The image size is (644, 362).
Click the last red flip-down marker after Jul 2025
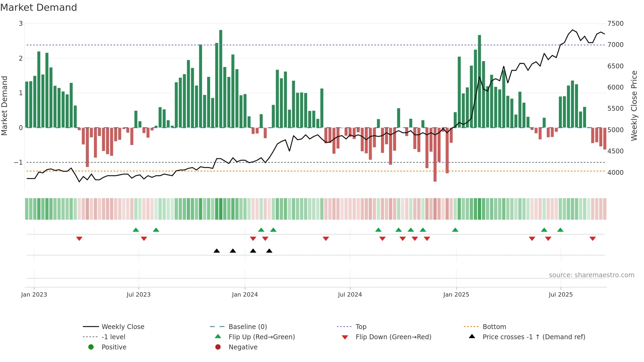point(593,239)
